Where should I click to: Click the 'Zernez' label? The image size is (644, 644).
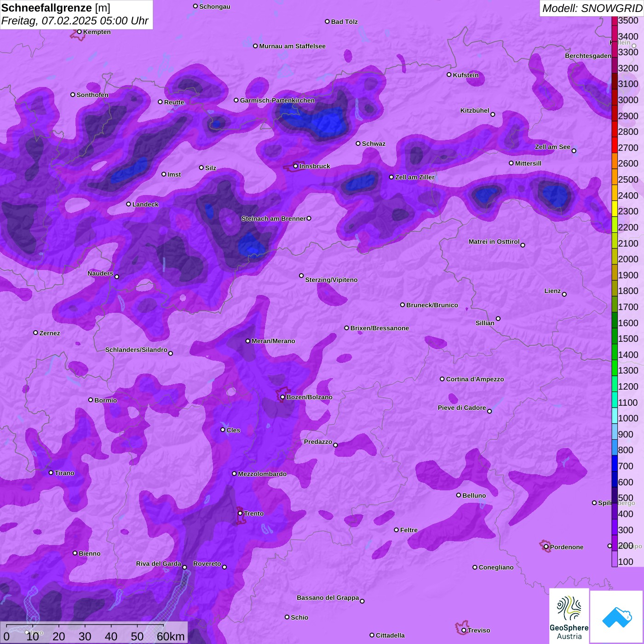[x=50, y=333]
